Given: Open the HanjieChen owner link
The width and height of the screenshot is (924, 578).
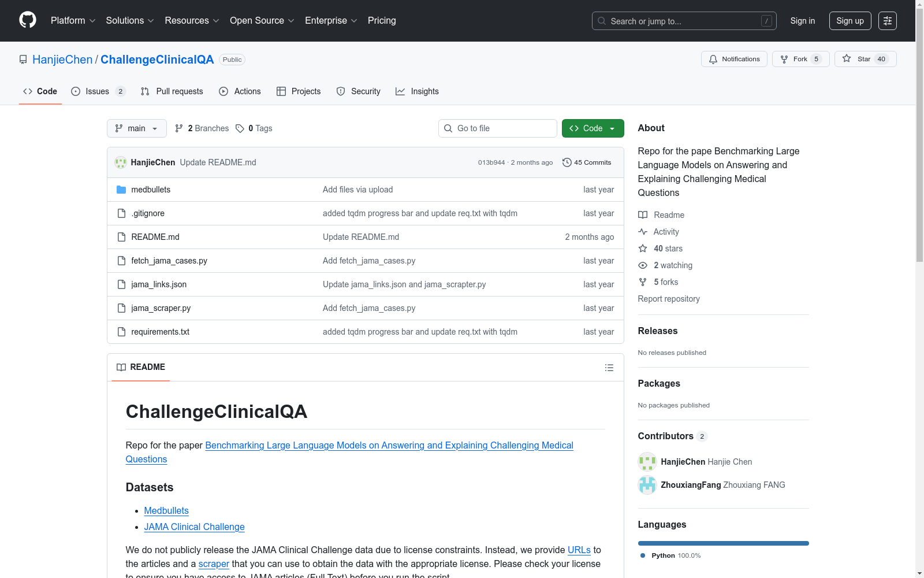Looking at the screenshot, I should [62, 60].
